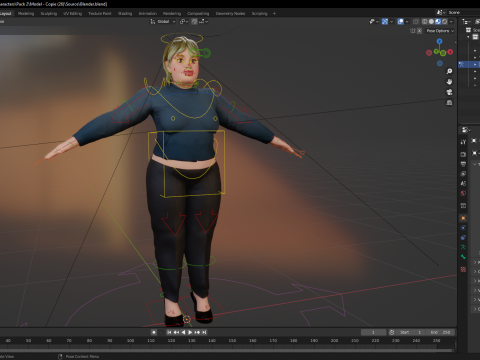This screenshot has height=360, width=480.
Task: Open the Tool properties tab
Action: pyautogui.click(x=463, y=142)
